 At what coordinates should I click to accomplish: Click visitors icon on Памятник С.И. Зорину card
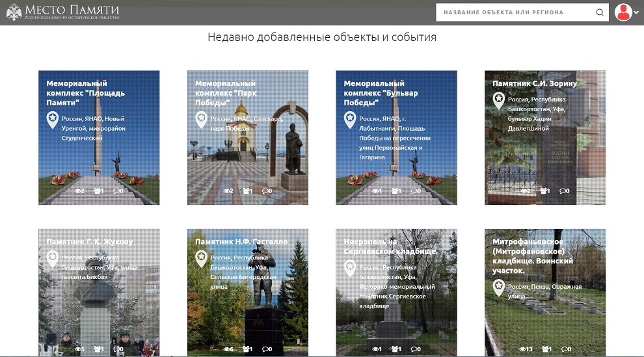(544, 191)
